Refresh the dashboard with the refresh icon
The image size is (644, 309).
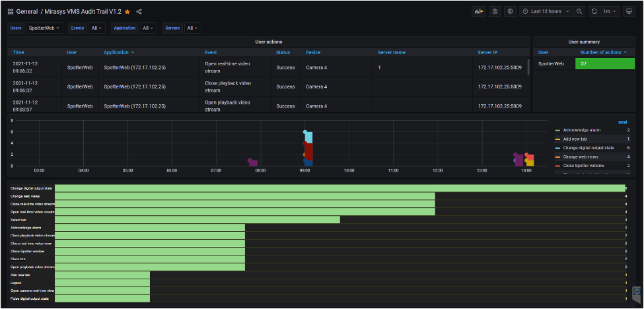point(595,11)
